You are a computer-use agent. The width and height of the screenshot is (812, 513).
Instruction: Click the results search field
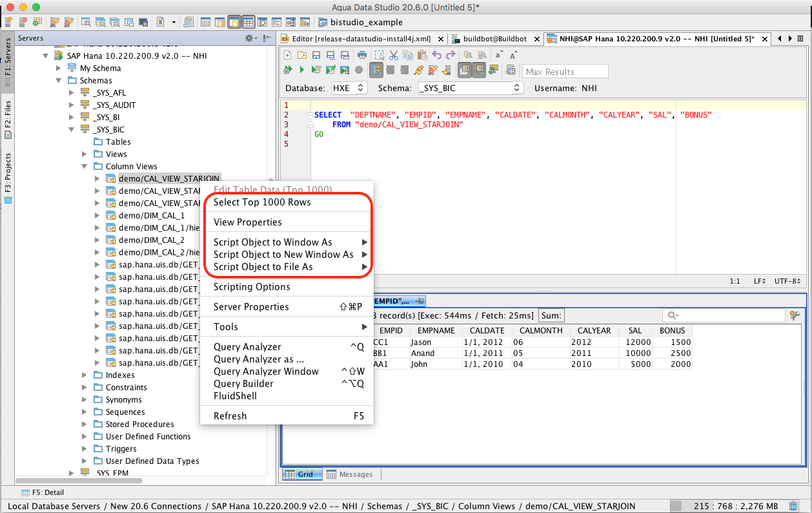pyautogui.click(x=723, y=315)
